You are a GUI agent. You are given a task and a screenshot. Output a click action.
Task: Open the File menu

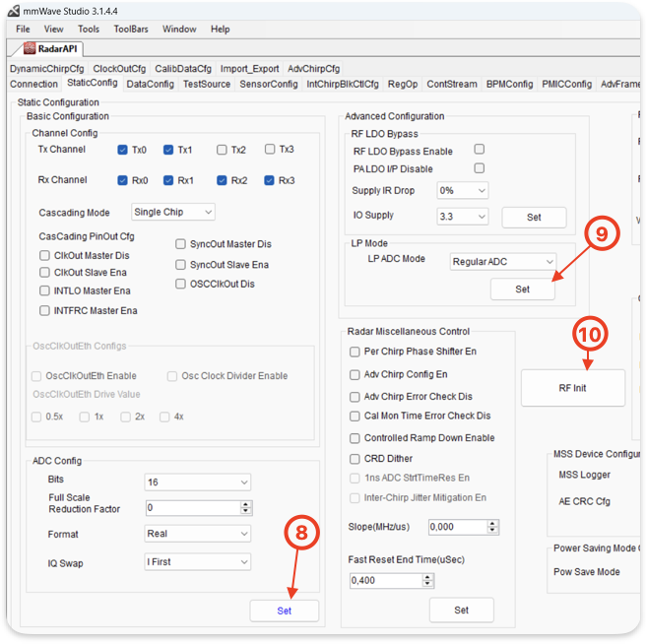coord(23,30)
